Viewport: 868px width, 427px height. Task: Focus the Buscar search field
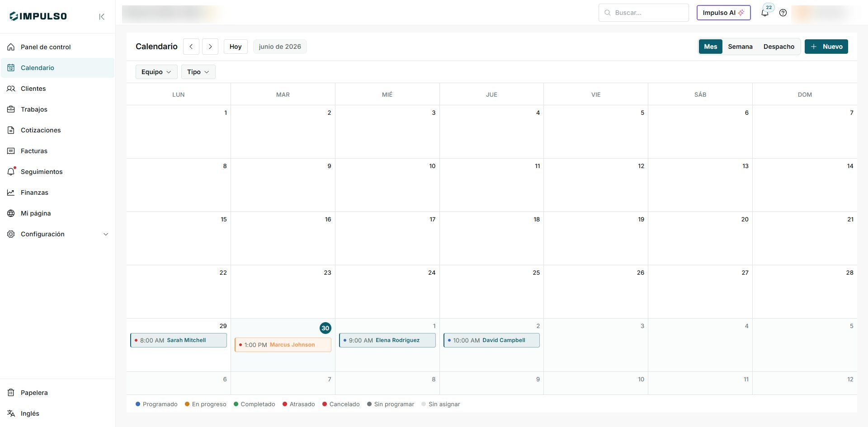[643, 13]
